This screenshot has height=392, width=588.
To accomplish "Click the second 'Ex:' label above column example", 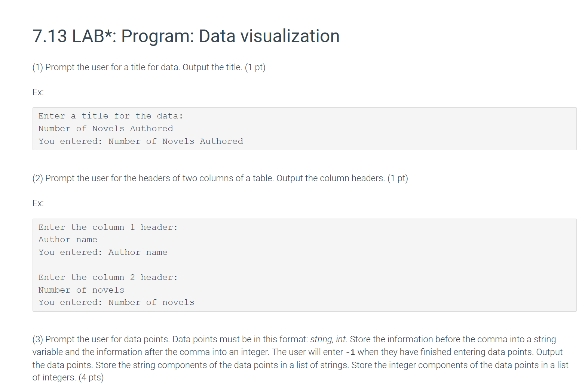I will click(38, 203).
